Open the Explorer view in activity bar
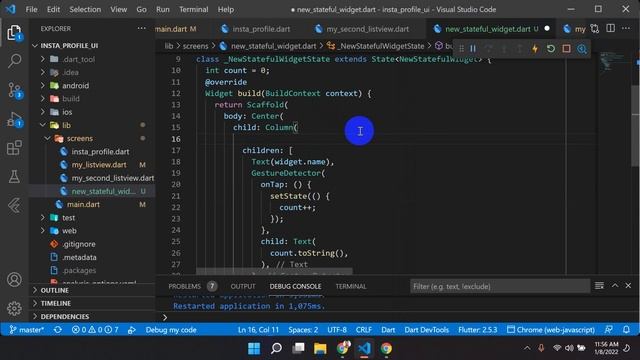The height and width of the screenshot is (360, 640). (14, 33)
